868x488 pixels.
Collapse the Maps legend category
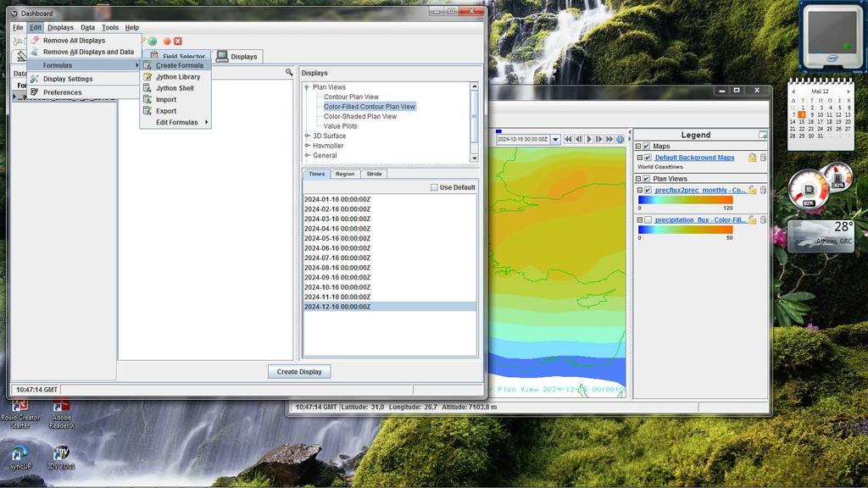[637, 146]
